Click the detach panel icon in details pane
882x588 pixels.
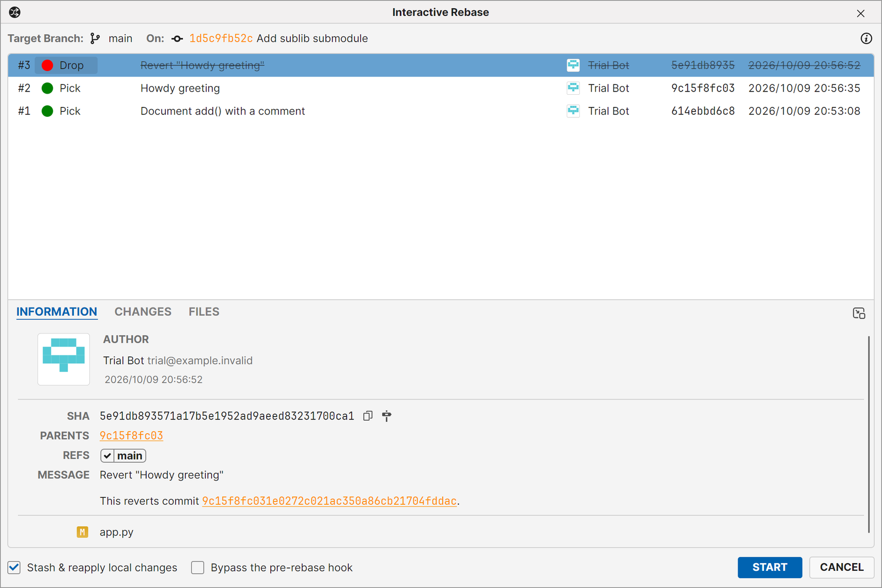[x=859, y=314]
